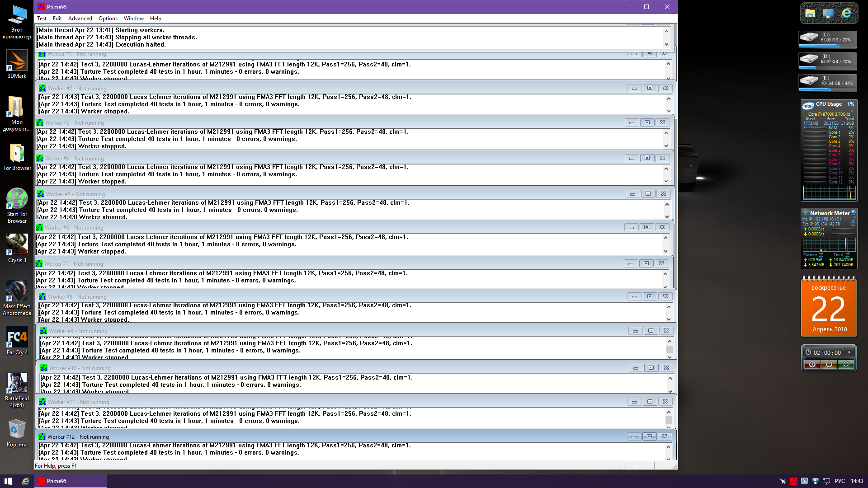This screenshot has height=488, width=868.
Task: Click the yellow power button in timer gadget
Action: [x=829, y=364]
